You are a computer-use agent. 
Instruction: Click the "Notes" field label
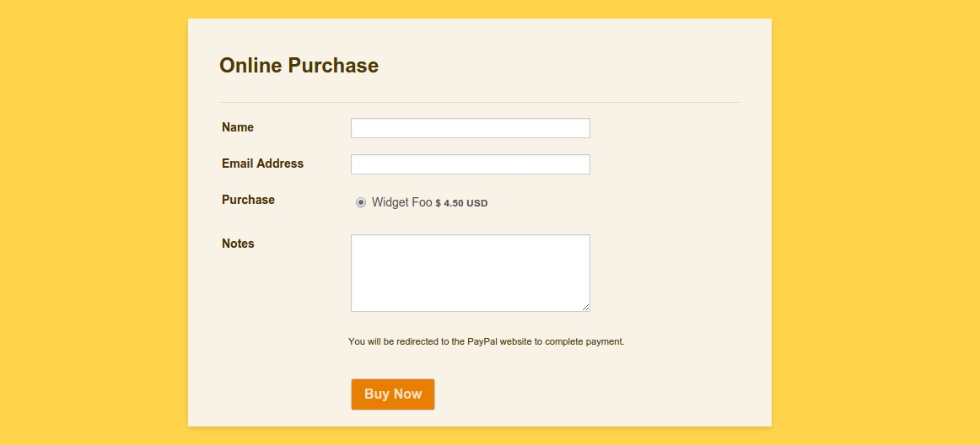[238, 244]
